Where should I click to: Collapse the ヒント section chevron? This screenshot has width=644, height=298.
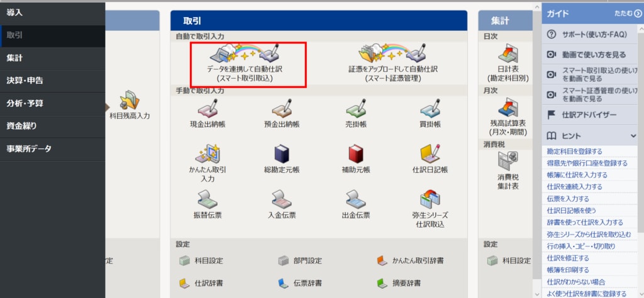[633, 136]
